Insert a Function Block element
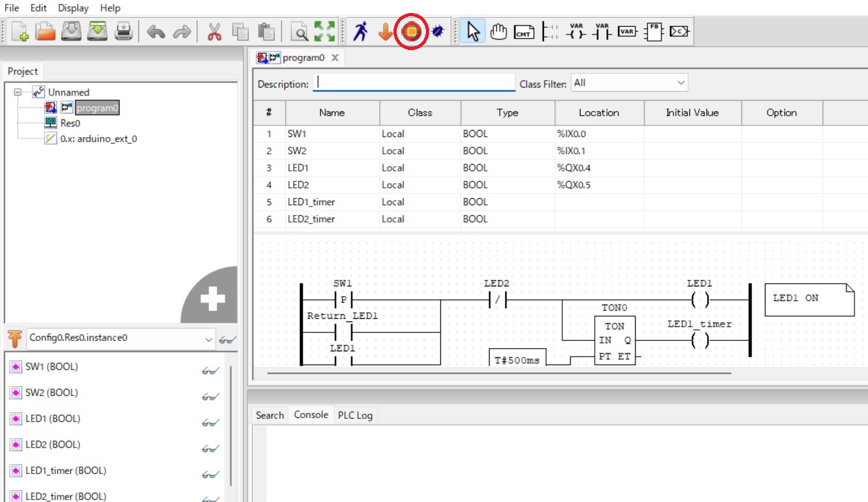Image resolution: width=868 pixels, height=502 pixels. tap(655, 31)
